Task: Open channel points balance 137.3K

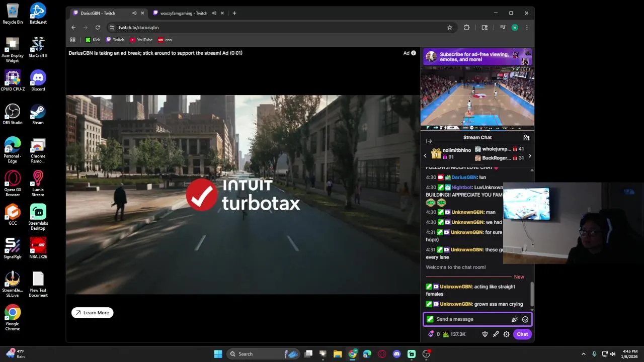Action: coord(454,334)
